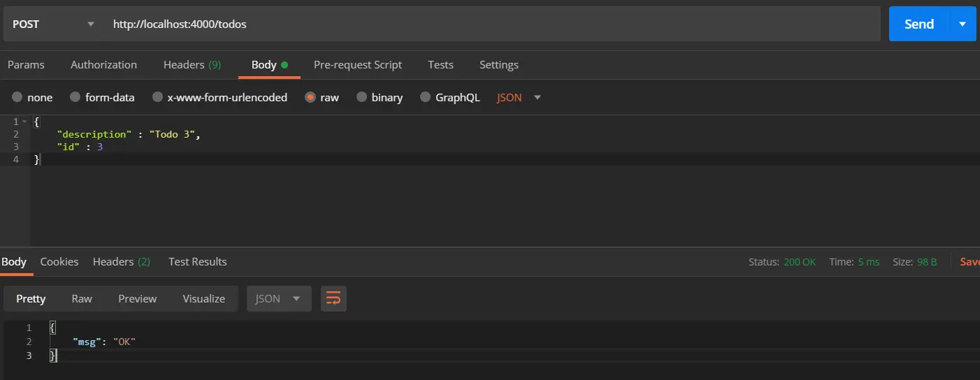Click the 5 ms response time value
This screenshot has height=380, width=980.
coord(869,262)
